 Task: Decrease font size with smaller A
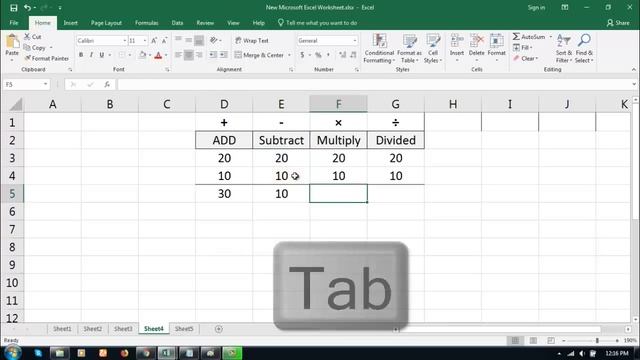(164, 41)
